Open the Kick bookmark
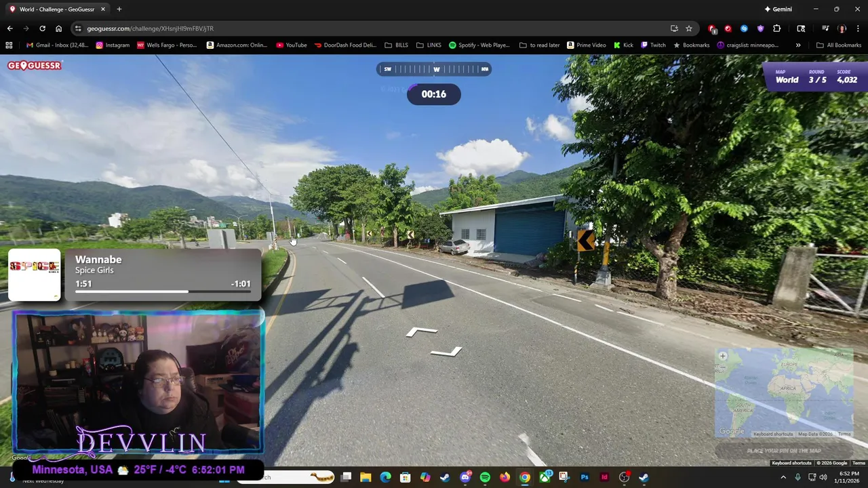This screenshot has width=868, height=488. click(623, 45)
